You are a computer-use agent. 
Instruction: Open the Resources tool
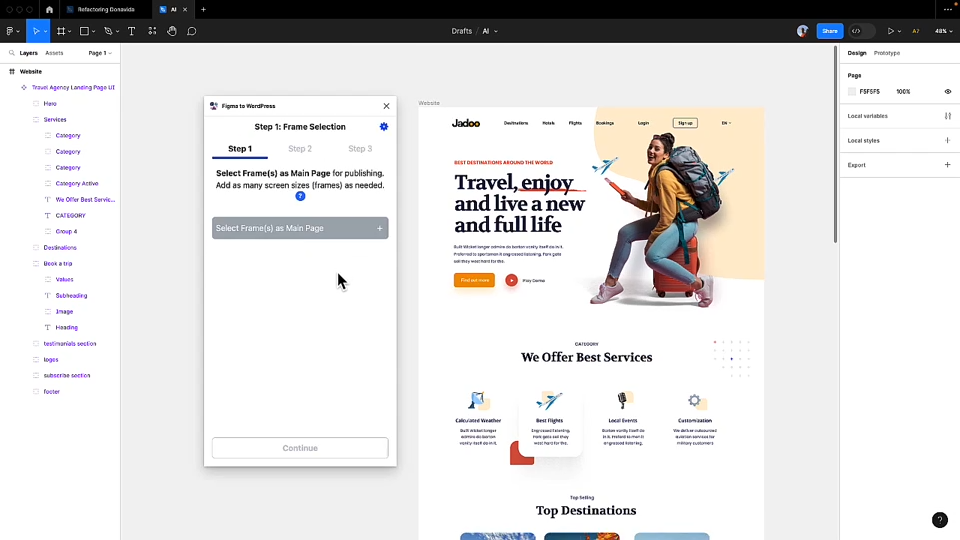(152, 31)
